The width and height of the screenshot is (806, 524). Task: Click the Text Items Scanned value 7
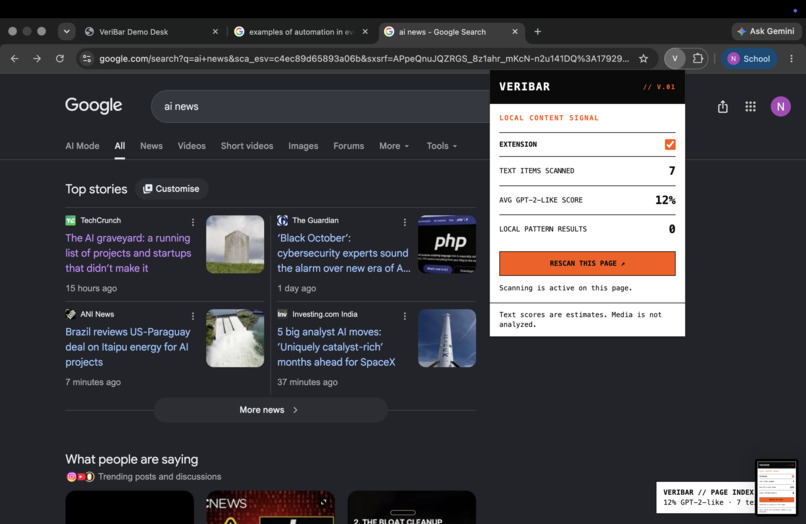(672, 171)
